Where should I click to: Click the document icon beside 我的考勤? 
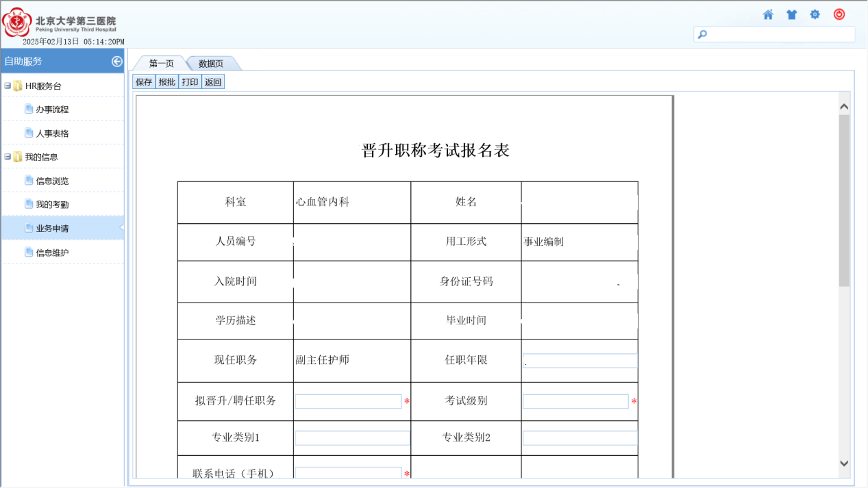pyautogui.click(x=29, y=204)
